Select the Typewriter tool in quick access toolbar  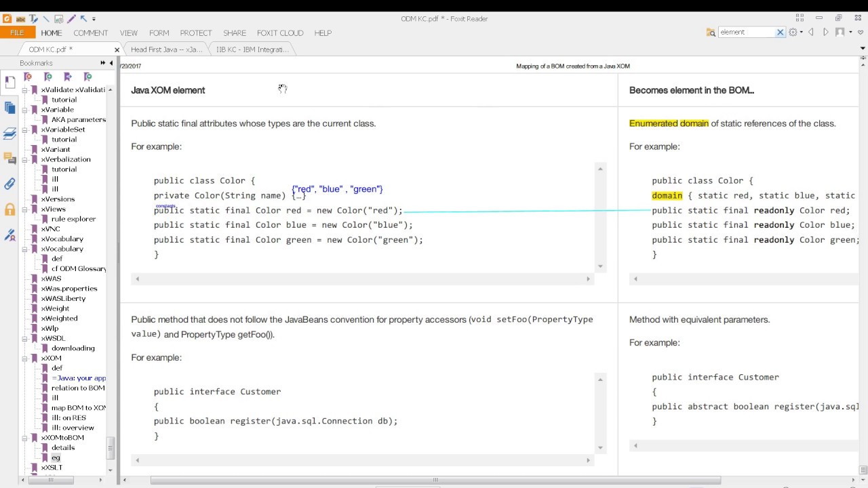[x=33, y=19]
